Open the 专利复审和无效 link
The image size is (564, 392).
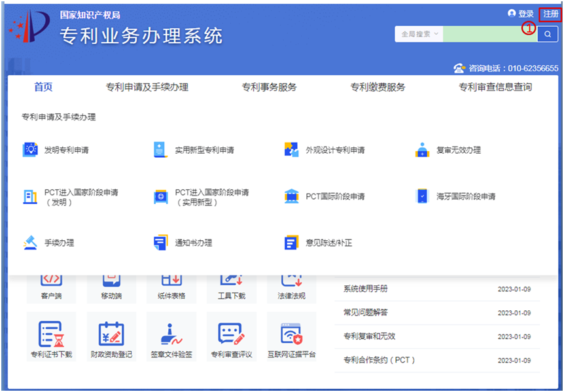point(369,336)
